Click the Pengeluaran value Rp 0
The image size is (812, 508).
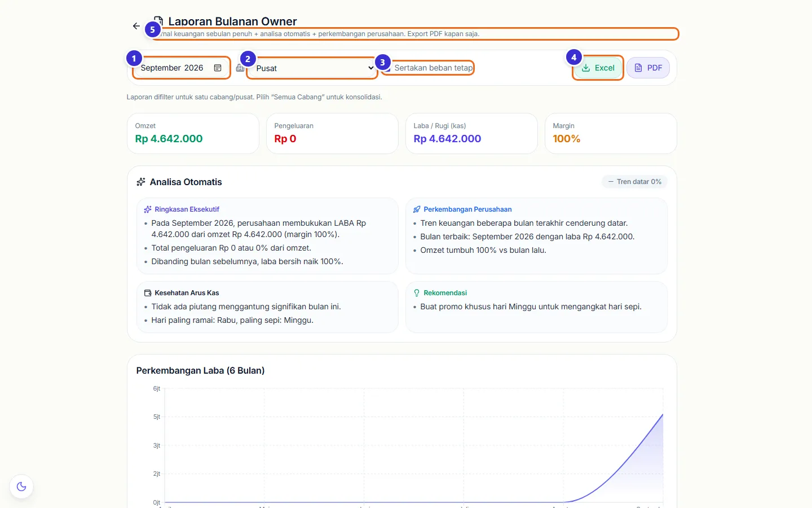285,139
